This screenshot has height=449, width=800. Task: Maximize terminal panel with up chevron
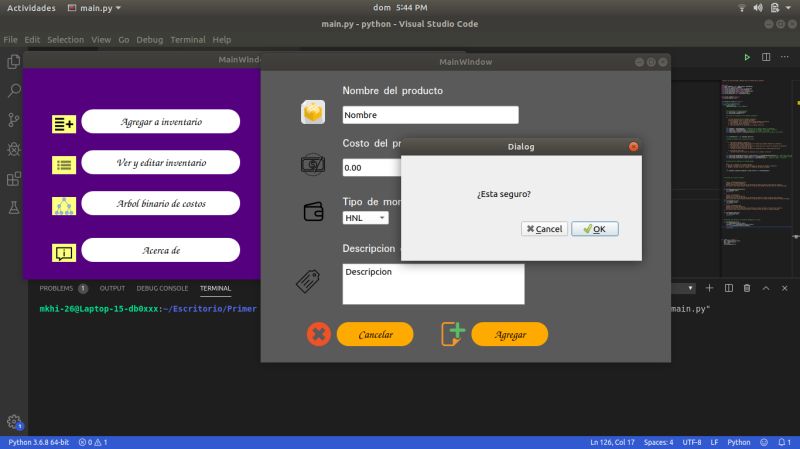(766, 288)
